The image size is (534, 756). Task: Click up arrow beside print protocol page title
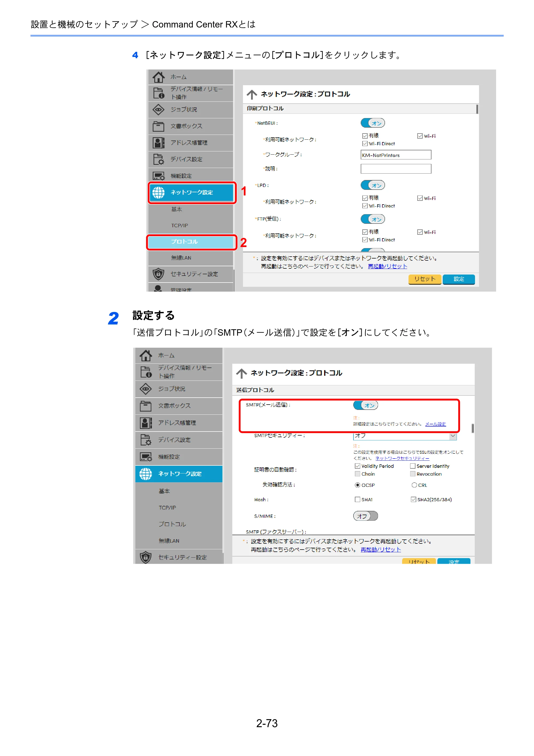pos(252,95)
